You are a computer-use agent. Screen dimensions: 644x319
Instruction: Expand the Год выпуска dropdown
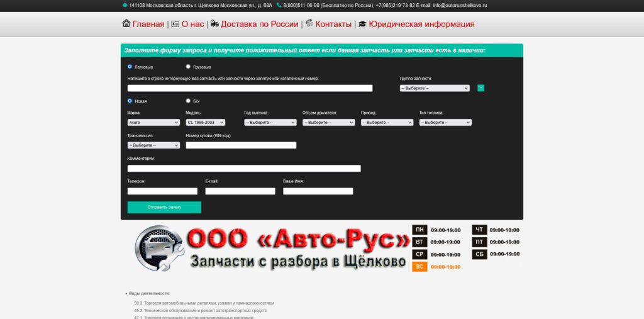[270, 123]
